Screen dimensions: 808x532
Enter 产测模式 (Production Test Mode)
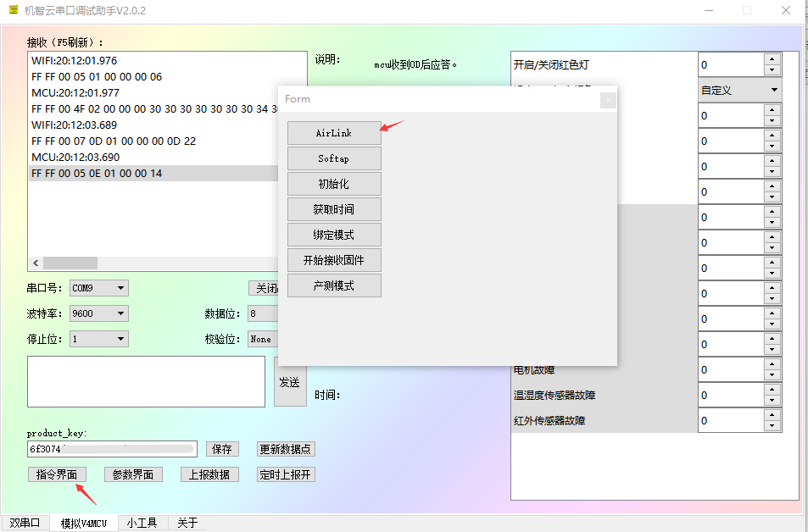[334, 285]
